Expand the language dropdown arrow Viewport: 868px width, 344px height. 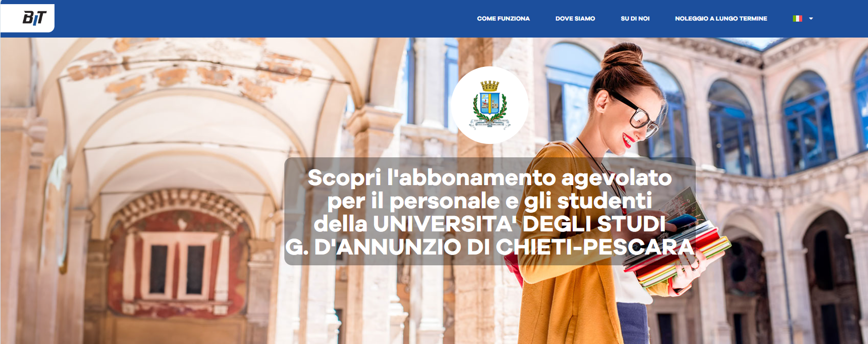click(x=811, y=19)
